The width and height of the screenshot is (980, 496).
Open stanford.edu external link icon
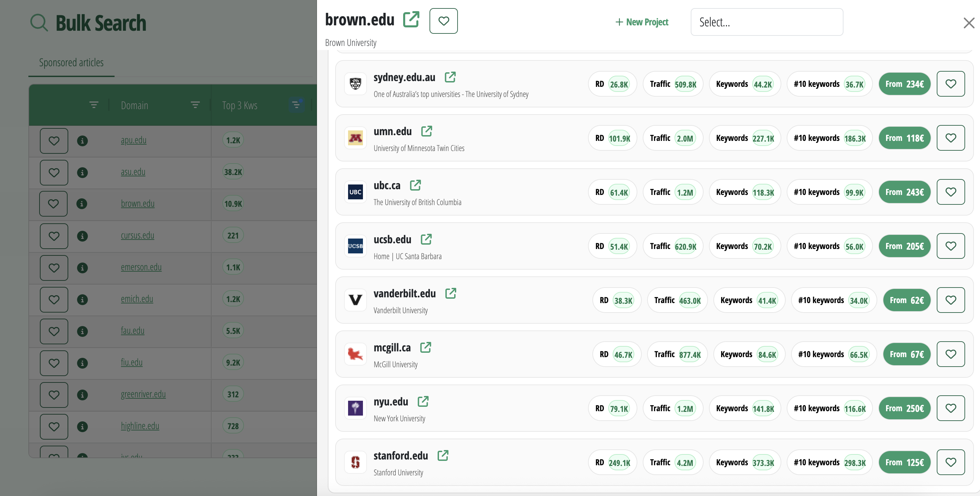443,455
